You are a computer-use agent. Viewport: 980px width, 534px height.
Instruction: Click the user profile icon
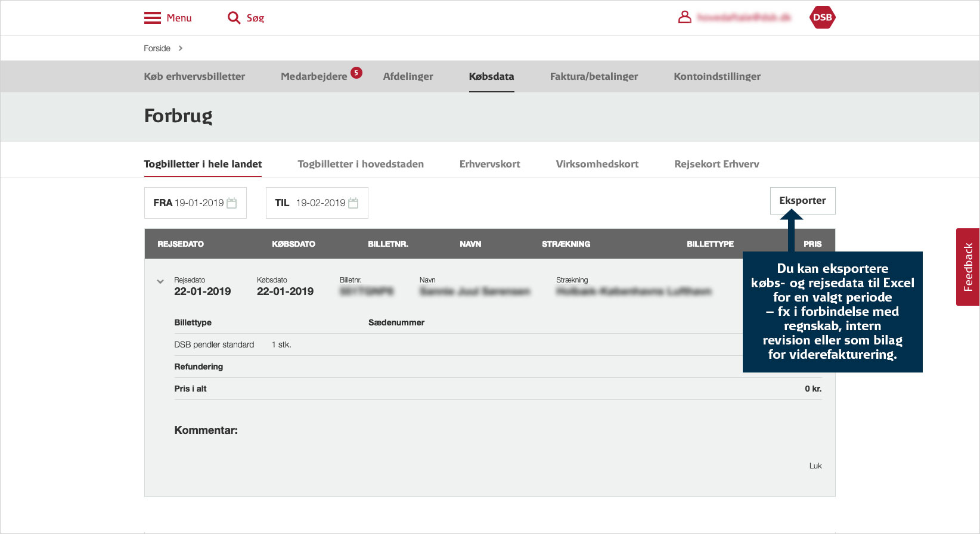coord(685,17)
